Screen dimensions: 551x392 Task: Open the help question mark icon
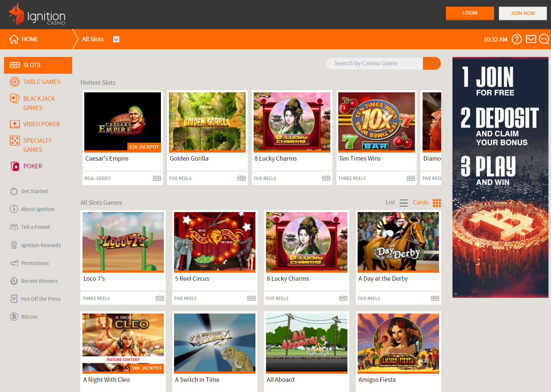(517, 39)
